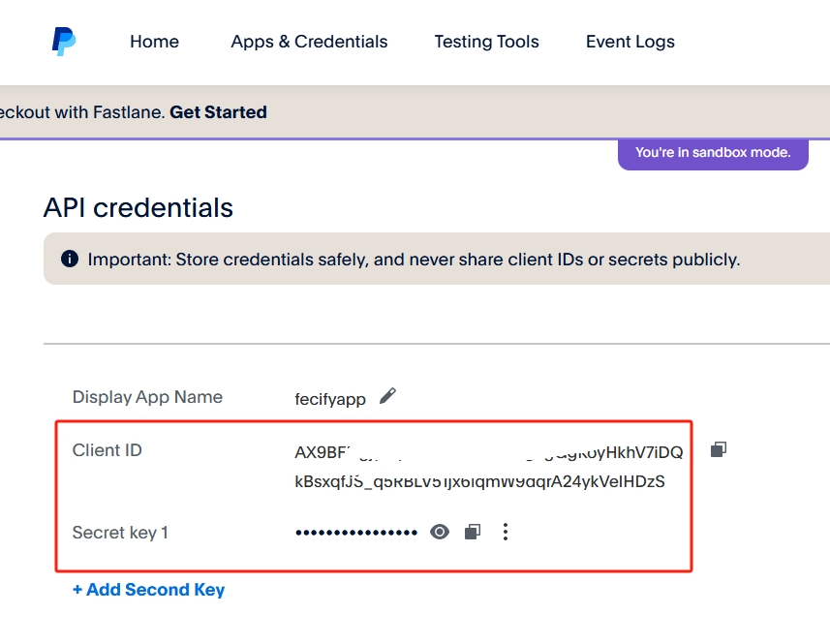Open Apps & Credentials section
830x644 pixels.
tap(309, 42)
